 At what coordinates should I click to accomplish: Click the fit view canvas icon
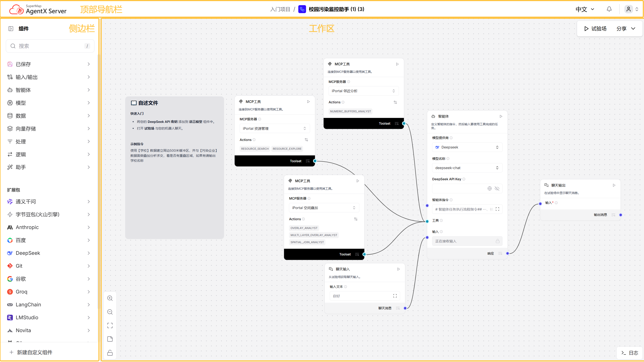tap(110, 325)
